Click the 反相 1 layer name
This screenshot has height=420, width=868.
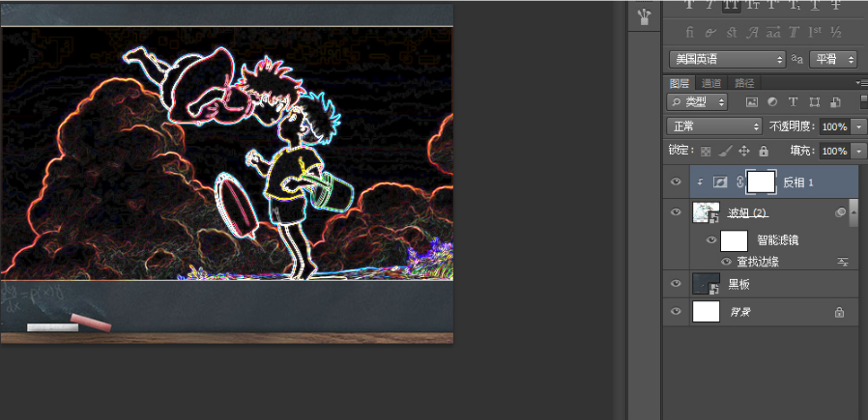798,182
